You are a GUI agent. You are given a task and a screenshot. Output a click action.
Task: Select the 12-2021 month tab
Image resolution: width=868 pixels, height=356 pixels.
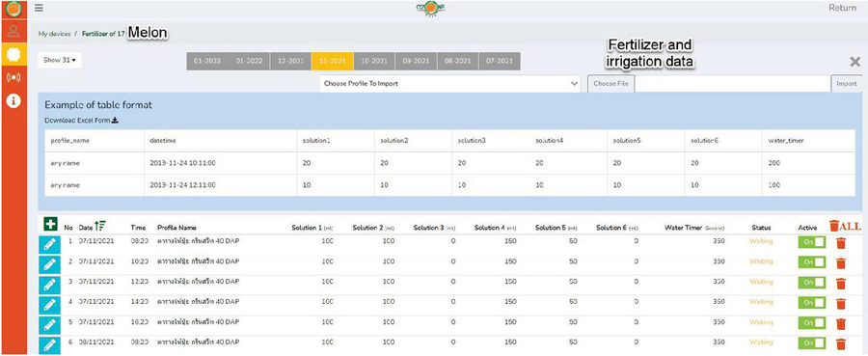point(290,62)
